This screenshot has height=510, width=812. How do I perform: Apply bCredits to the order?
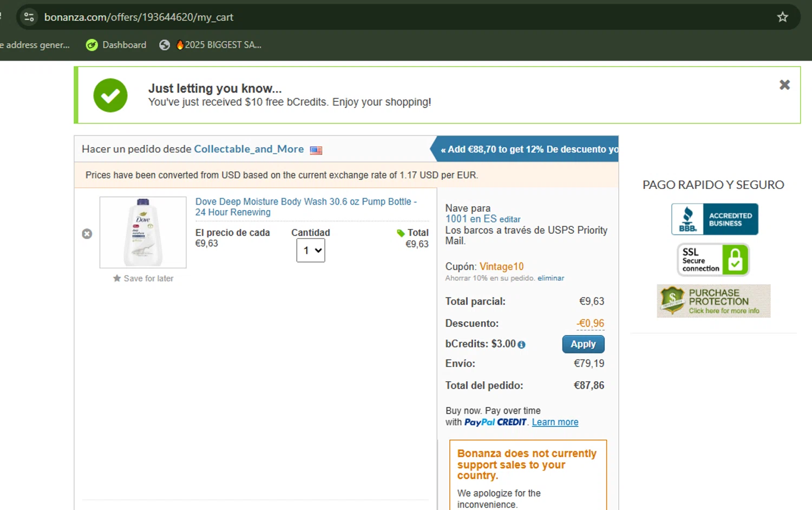583,344
